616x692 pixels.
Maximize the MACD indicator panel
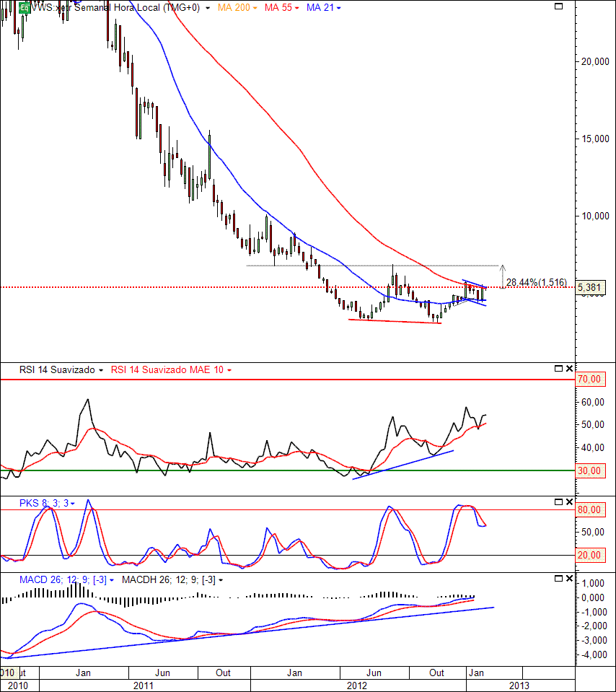(558, 578)
